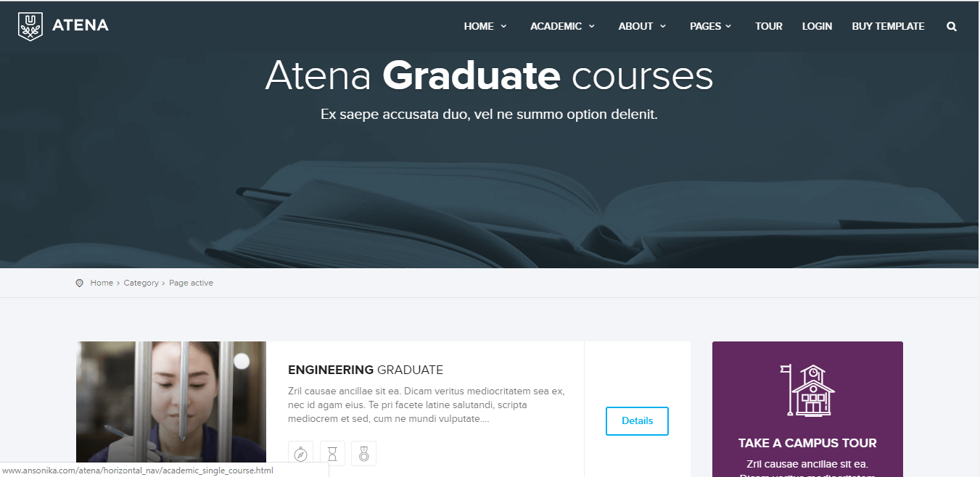Open the About dropdown menu
The height and width of the screenshot is (477, 980).
tap(642, 26)
